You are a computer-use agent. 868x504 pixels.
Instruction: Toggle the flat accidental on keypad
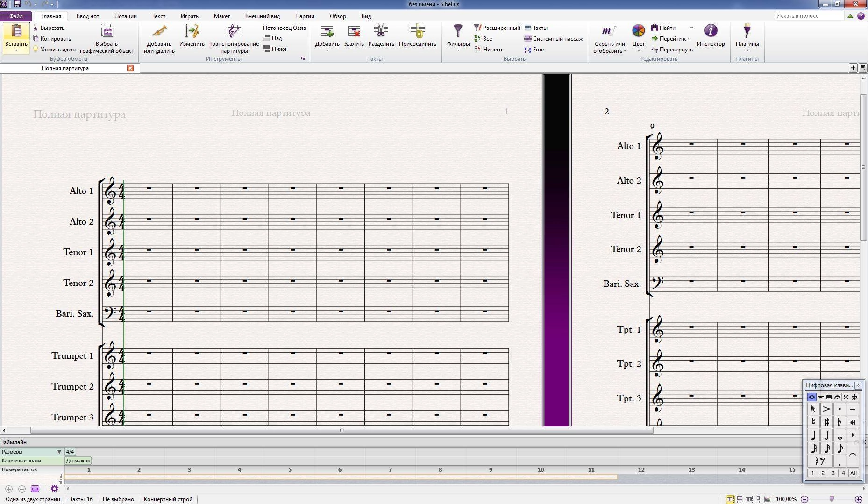(839, 422)
